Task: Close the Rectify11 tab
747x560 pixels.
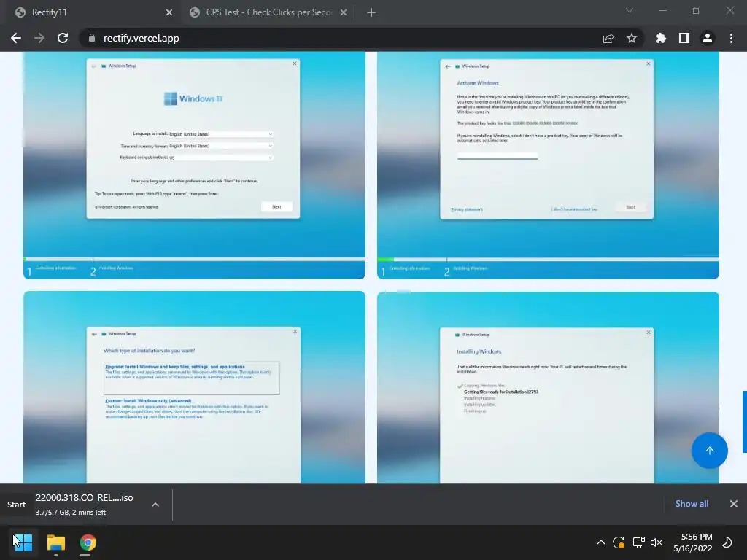Action: pyautogui.click(x=169, y=12)
